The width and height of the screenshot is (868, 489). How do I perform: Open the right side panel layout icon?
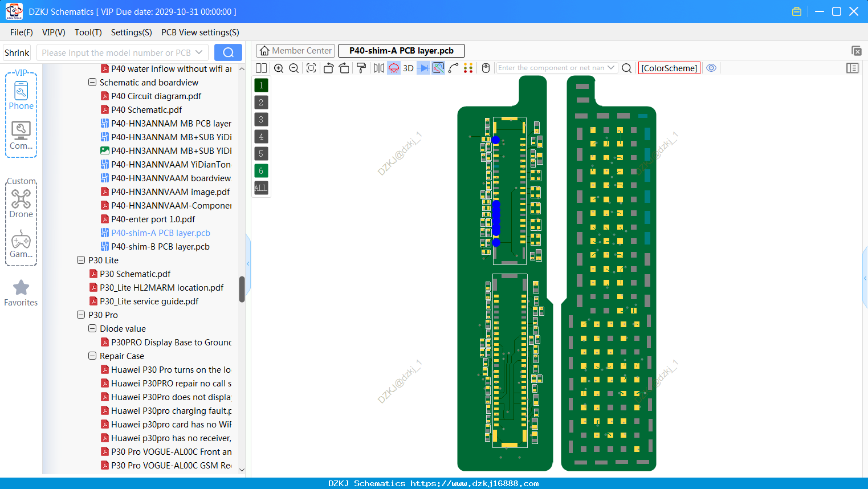853,68
